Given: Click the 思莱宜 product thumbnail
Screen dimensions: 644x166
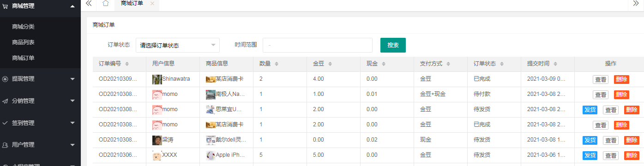Looking at the screenshot, I should 211,110.
